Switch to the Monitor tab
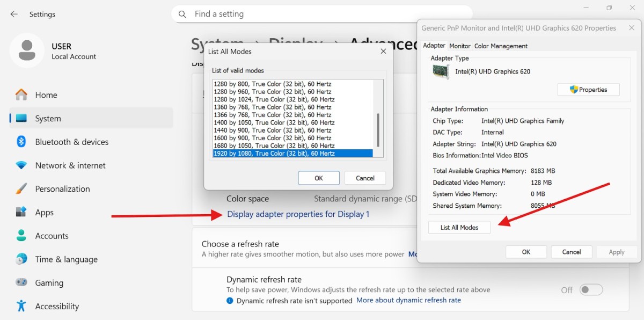The width and height of the screenshot is (644, 320). pos(459,46)
